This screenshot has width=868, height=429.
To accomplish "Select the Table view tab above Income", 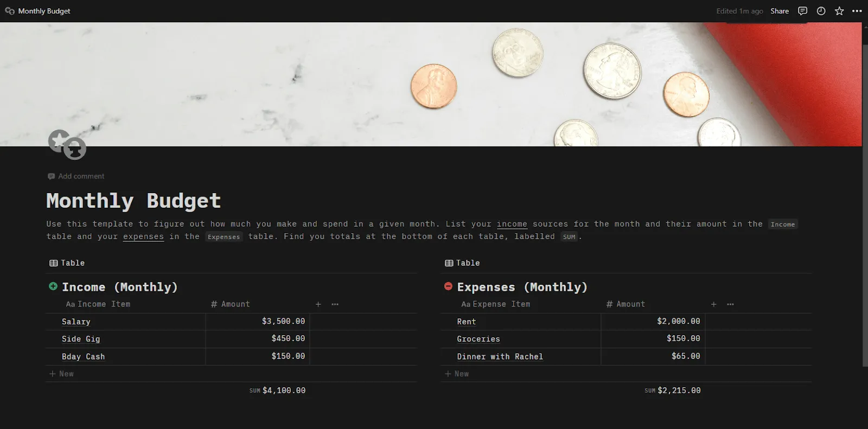I will 67,263.
